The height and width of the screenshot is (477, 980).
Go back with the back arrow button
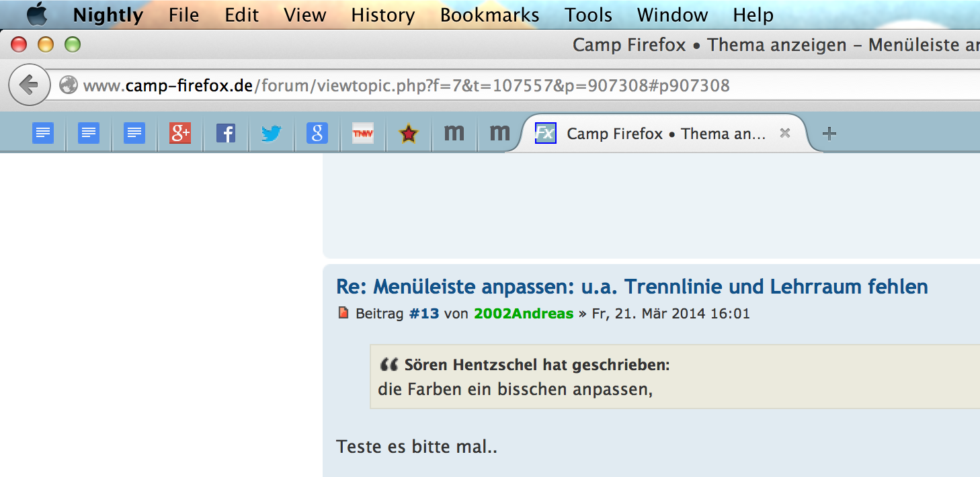(x=29, y=85)
